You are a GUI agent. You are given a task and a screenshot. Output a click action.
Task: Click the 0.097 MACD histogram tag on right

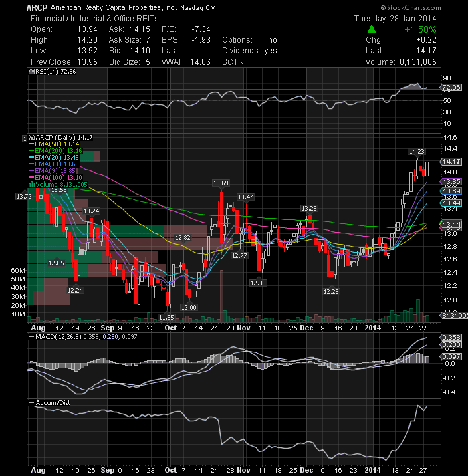click(x=451, y=356)
